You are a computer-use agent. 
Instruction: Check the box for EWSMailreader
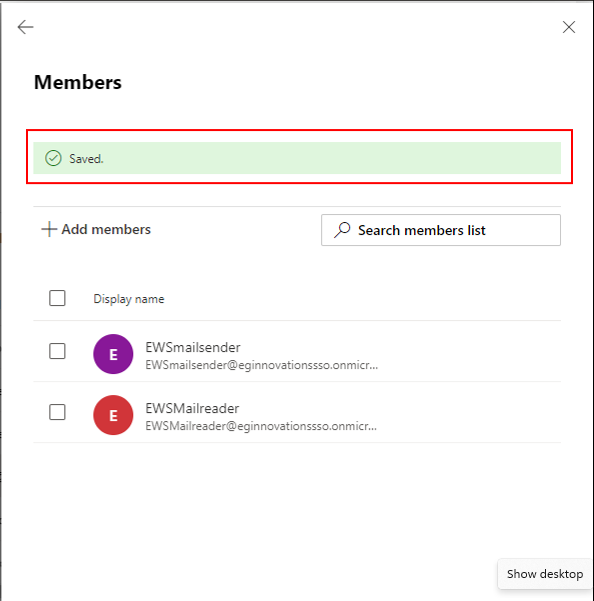[57, 412]
